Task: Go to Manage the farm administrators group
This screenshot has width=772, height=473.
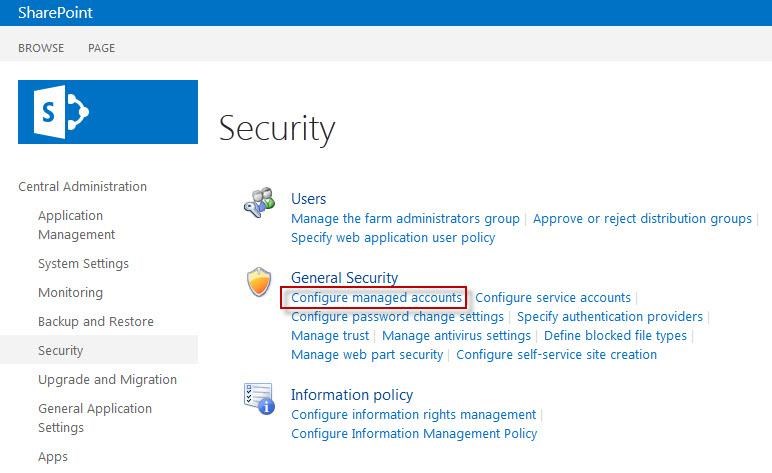Action: (405, 218)
